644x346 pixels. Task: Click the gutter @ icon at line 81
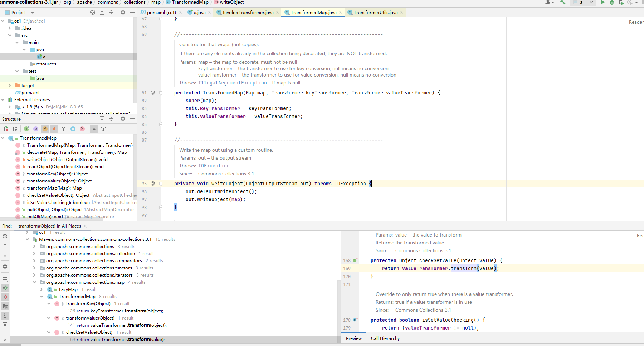pos(153,93)
